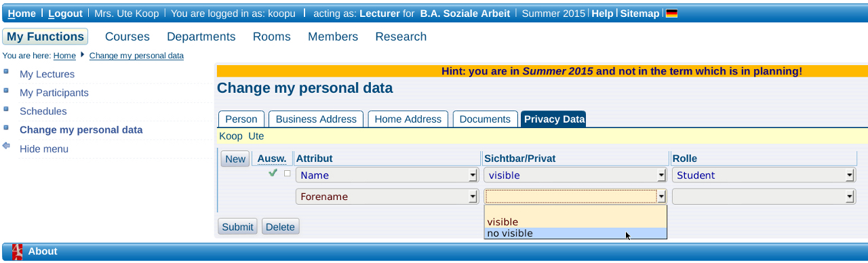This screenshot has height=263, width=868.
Task: Open the empty role dropdown in Forename row
Action: pos(763,197)
